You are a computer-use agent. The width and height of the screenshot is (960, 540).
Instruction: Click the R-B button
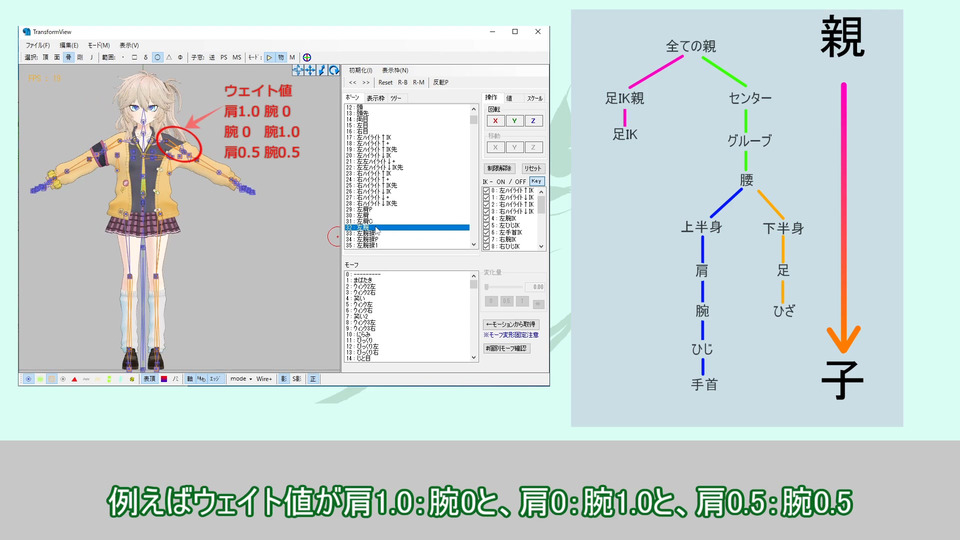pyautogui.click(x=402, y=82)
